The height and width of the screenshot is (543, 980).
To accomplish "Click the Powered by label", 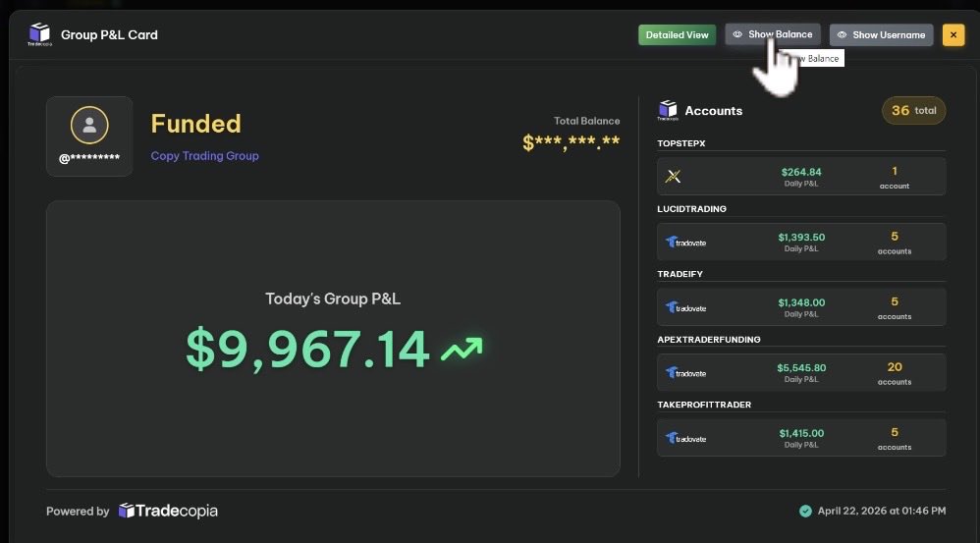I will [78, 512].
